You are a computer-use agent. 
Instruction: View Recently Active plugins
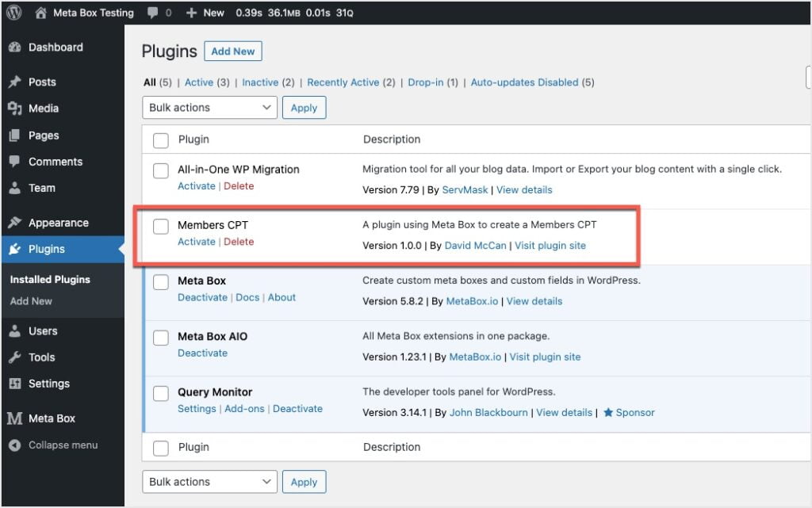(343, 82)
